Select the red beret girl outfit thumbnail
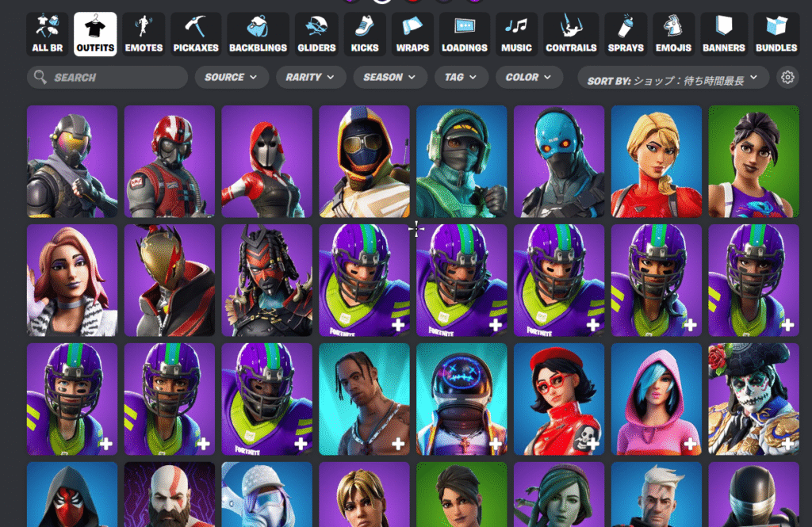Screen dimensions: 812x527 tap(558, 399)
